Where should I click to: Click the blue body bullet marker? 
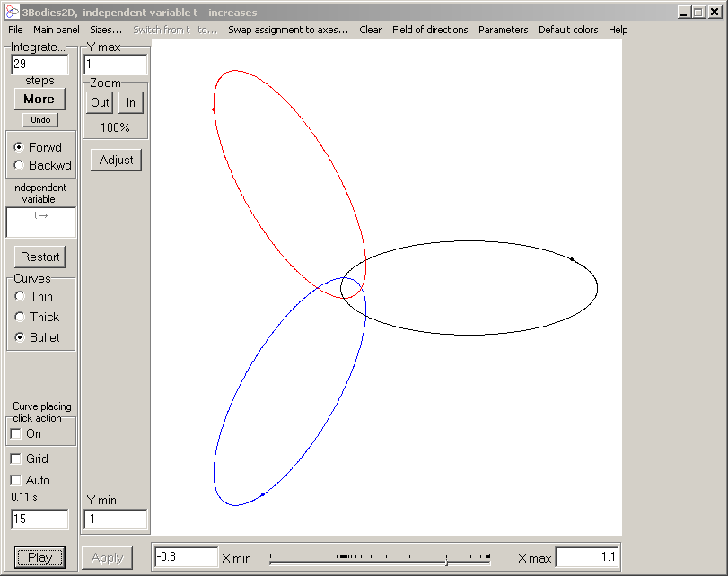(x=263, y=494)
